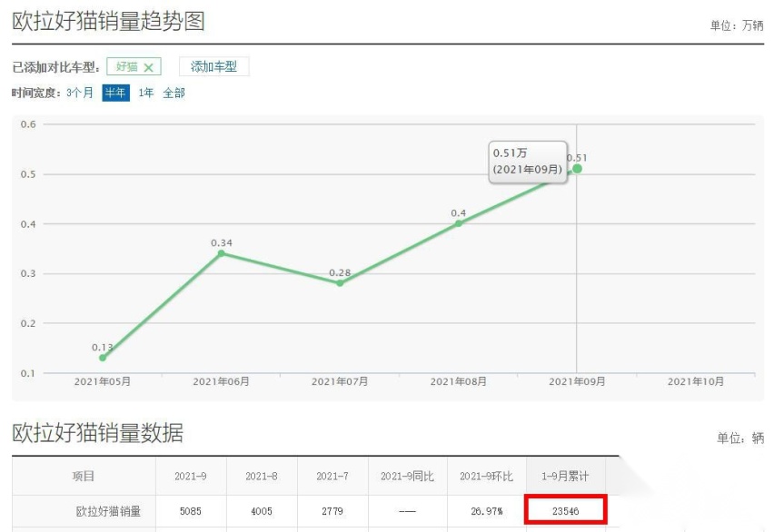Click the 2021-8 column header
The height and width of the screenshot is (532, 774).
262,477
